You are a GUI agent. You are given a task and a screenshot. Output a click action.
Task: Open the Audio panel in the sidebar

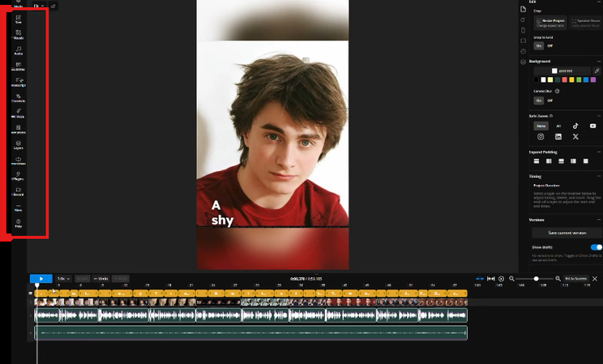pos(18,51)
